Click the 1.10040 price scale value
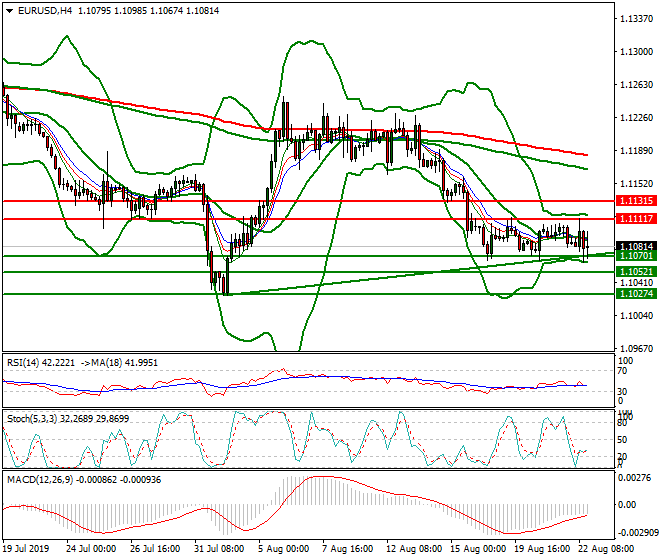 click(637, 315)
